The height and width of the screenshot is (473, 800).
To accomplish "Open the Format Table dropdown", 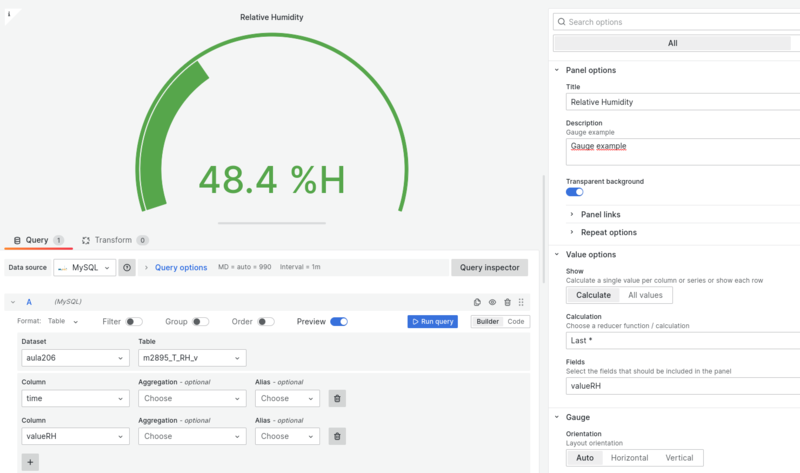I will pyautogui.click(x=63, y=321).
